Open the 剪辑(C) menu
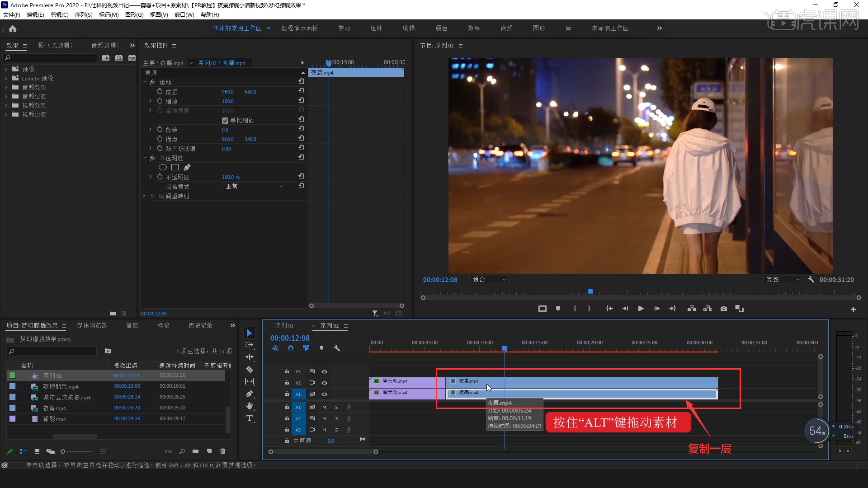 pos(60,15)
